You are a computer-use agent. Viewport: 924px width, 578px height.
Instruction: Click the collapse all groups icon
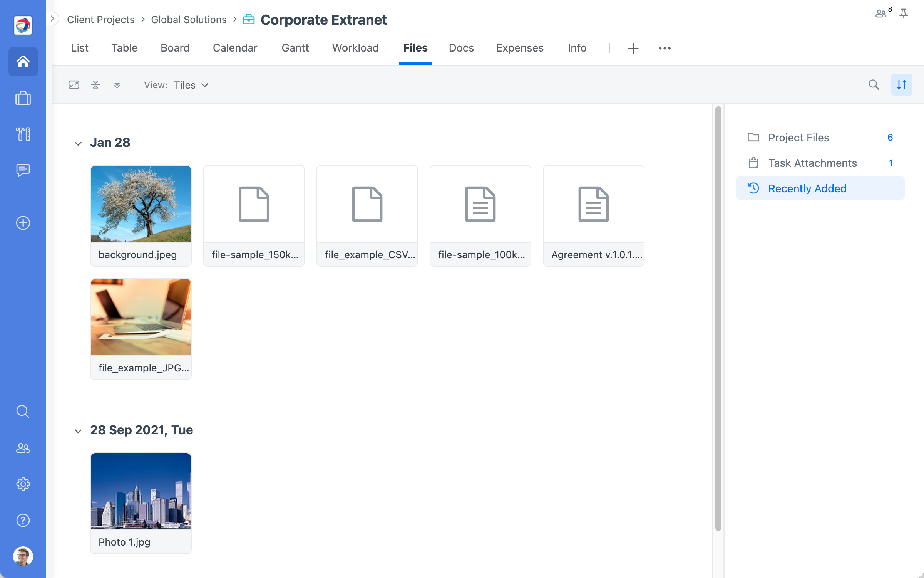coord(95,85)
